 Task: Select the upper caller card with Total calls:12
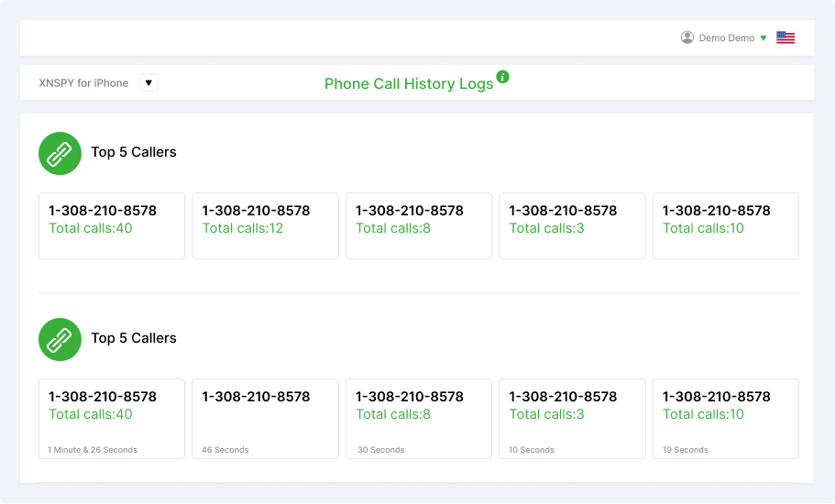coord(265,225)
